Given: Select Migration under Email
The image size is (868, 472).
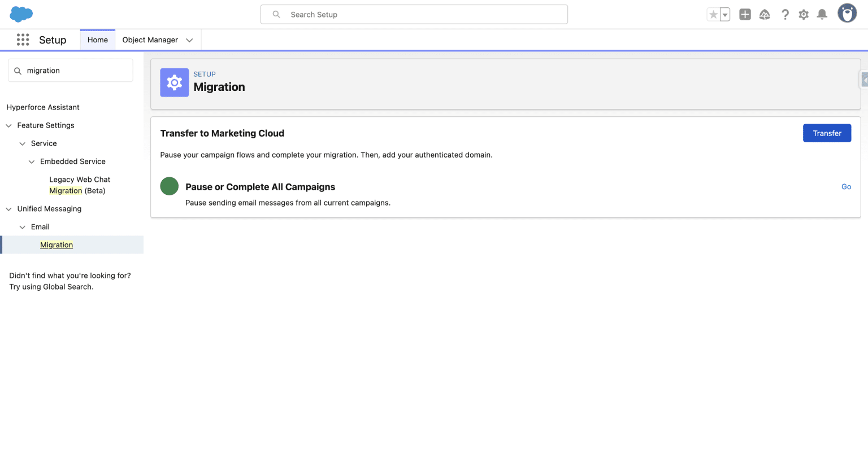Looking at the screenshot, I should (57, 245).
